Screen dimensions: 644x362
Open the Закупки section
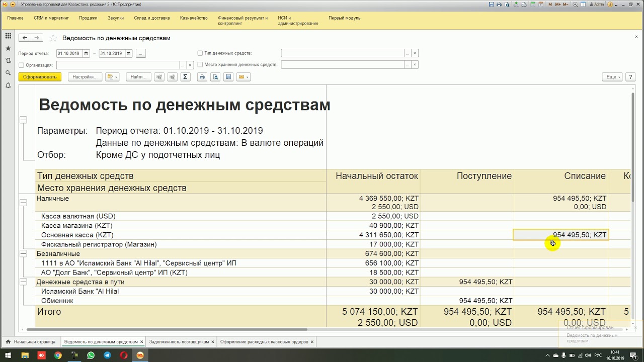(116, 18)
